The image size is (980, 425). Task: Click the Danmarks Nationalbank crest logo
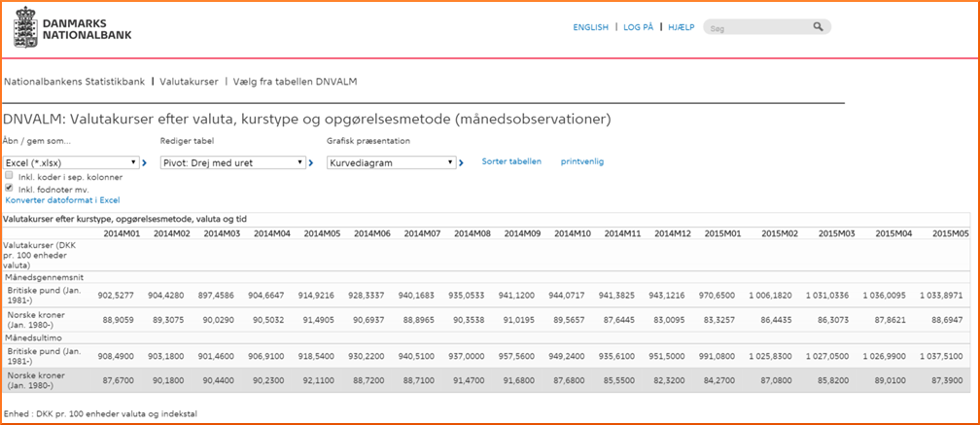point(26,27)
